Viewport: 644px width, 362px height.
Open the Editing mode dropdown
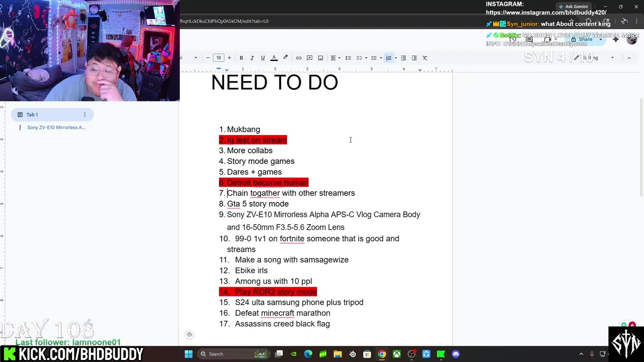tap(595, 58)
